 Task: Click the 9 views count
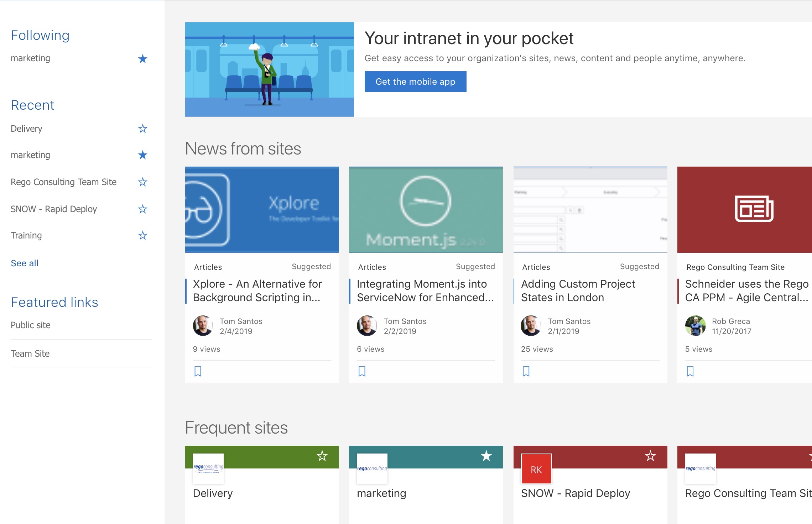coord(207,349)
